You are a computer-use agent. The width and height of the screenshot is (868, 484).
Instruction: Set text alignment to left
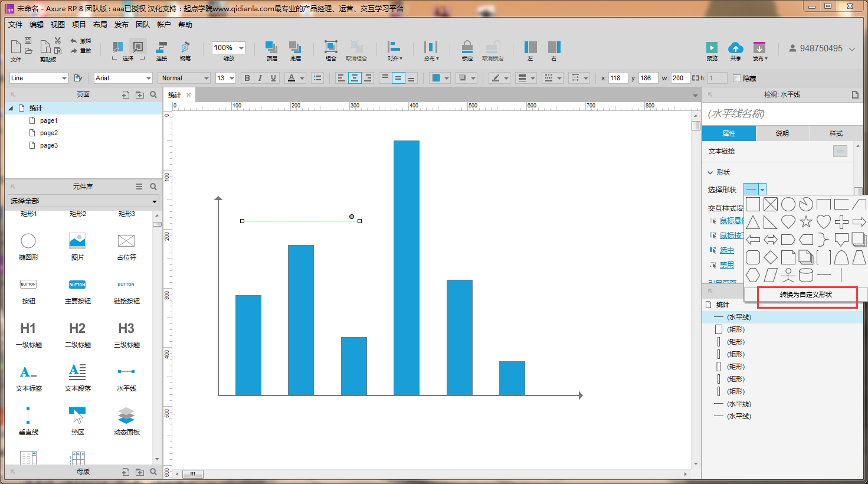[x=340, y=78]
